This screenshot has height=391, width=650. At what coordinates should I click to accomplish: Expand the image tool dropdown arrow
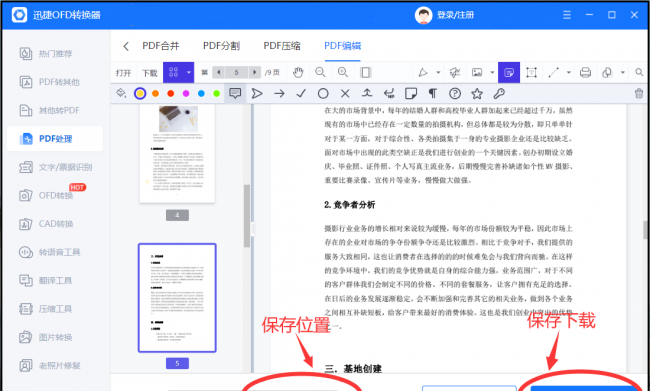point(492,73)
